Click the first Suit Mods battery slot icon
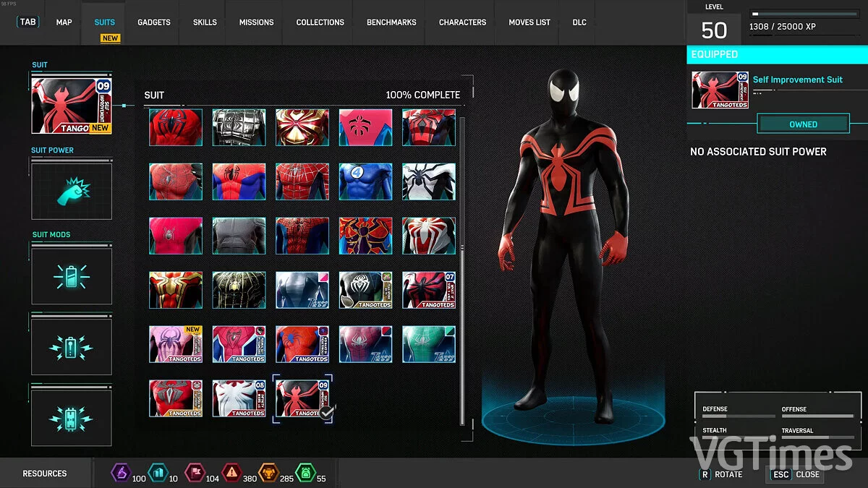This screenshot has height=488, width=868. (72, 275)
